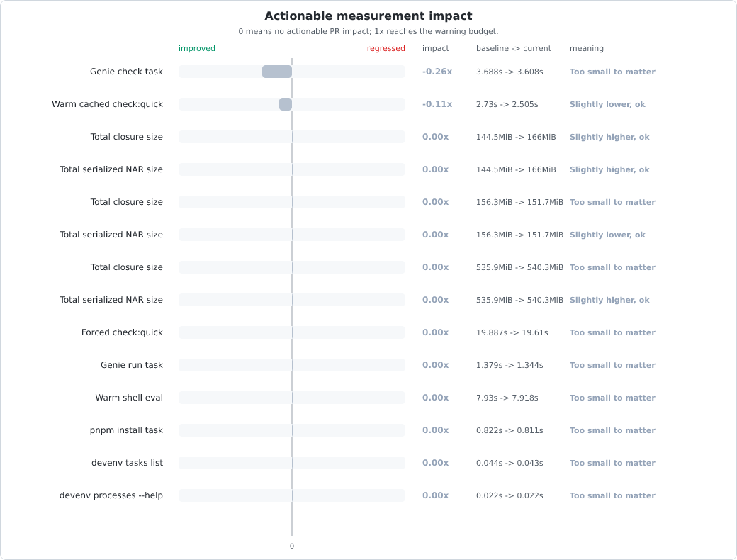Click the "Actionable measurement impact" chart title

pos(368,16)
